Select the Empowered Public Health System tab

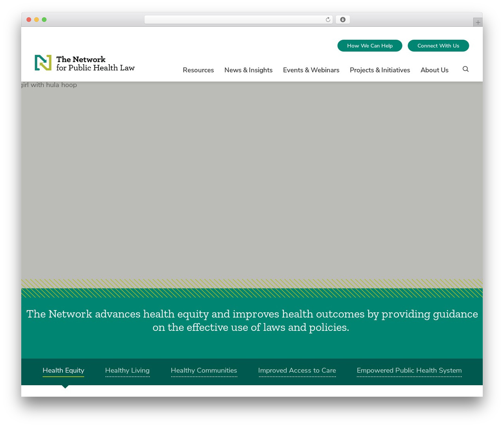[x=409, y=371]
